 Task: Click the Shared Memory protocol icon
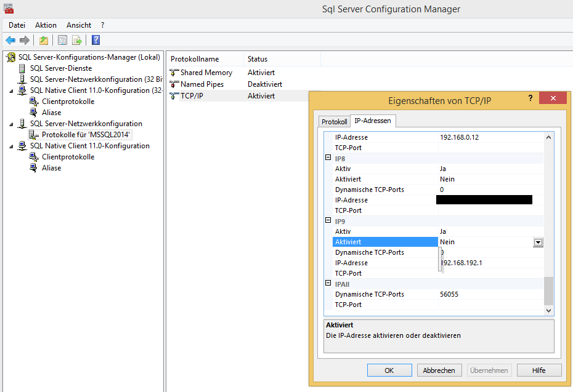pyautogui.click(x=174, y=73)
